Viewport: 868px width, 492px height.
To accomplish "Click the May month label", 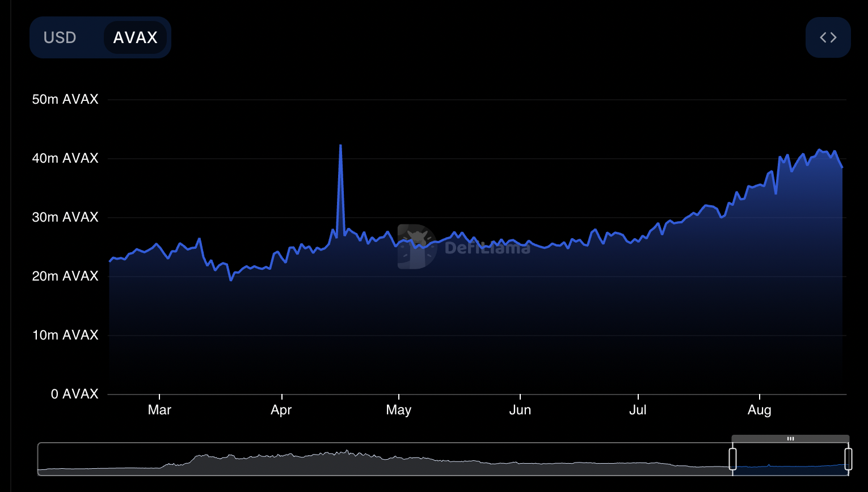I will (399, 410).
